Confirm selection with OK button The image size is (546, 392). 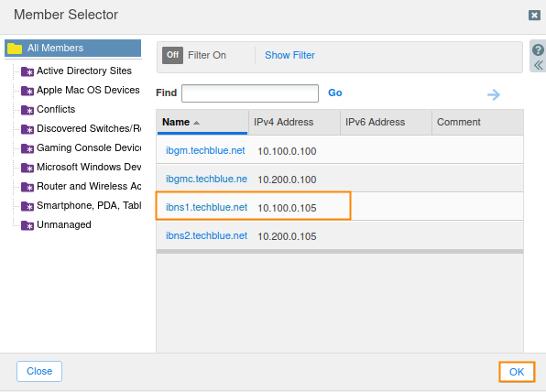tap(517, 372)
